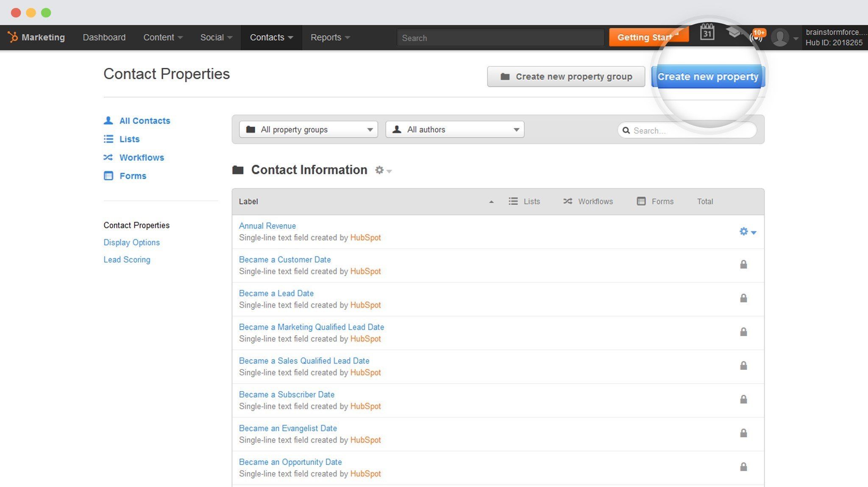Click Create new property group button

click(x=566, y=76)
